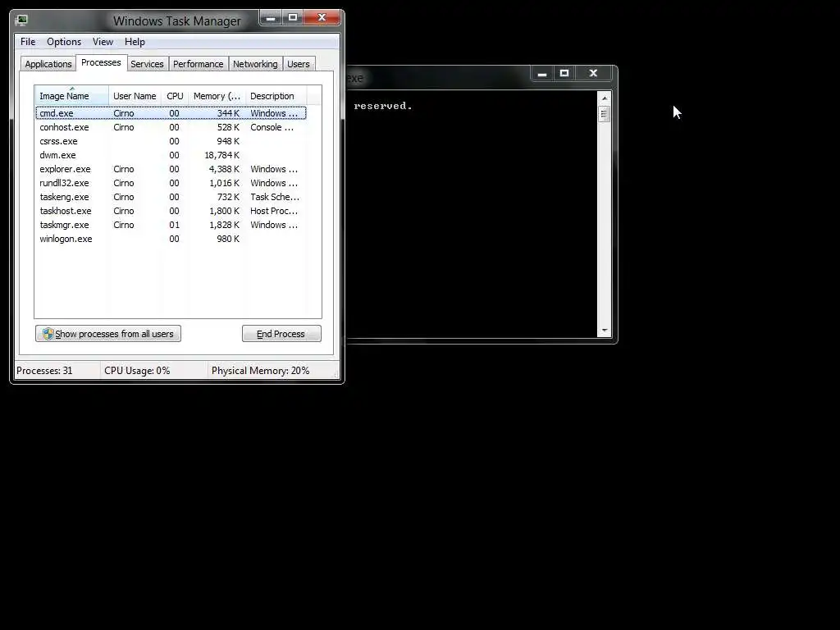Open the Options menu
Image resolution: width=840 pixels, height=630 pixels.
pos(64,42)
